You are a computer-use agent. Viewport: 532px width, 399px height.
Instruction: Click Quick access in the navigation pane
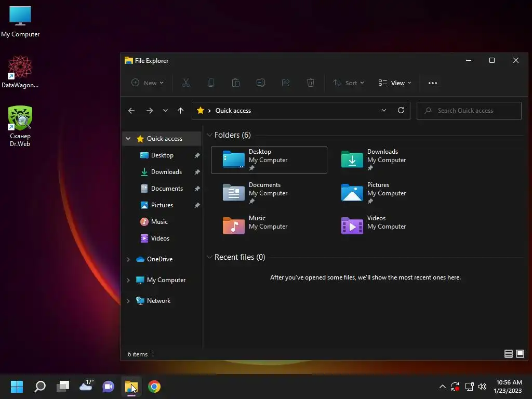point(165,138)
